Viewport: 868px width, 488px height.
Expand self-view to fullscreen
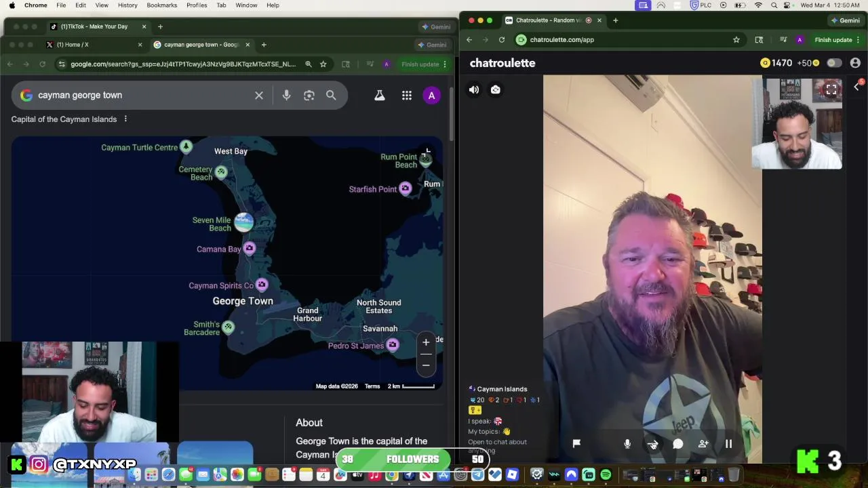[x=831, y=89]
